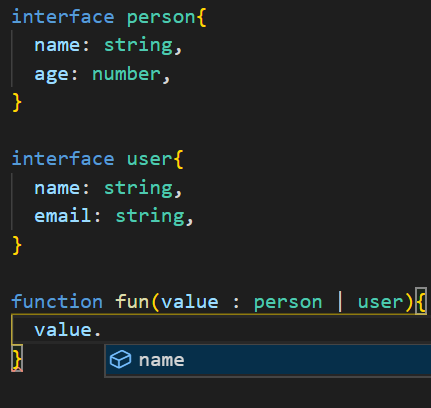Viewport: 431px width, 408px height.
Task: Click the opening brace after user)
Action: pos(421,301)
